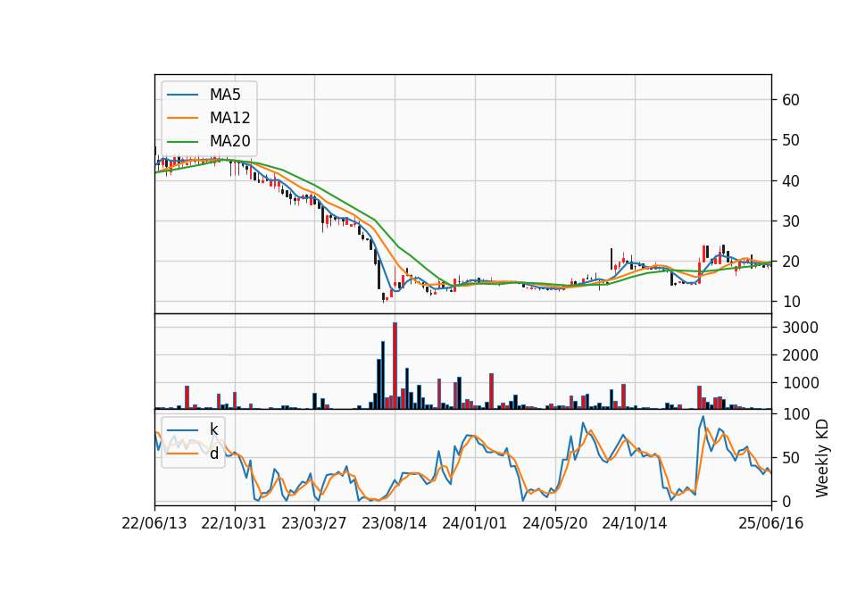Click the volume axis value 1000
Image resolution: width=857 pixels, height=616 pixels.
(801, 383)
